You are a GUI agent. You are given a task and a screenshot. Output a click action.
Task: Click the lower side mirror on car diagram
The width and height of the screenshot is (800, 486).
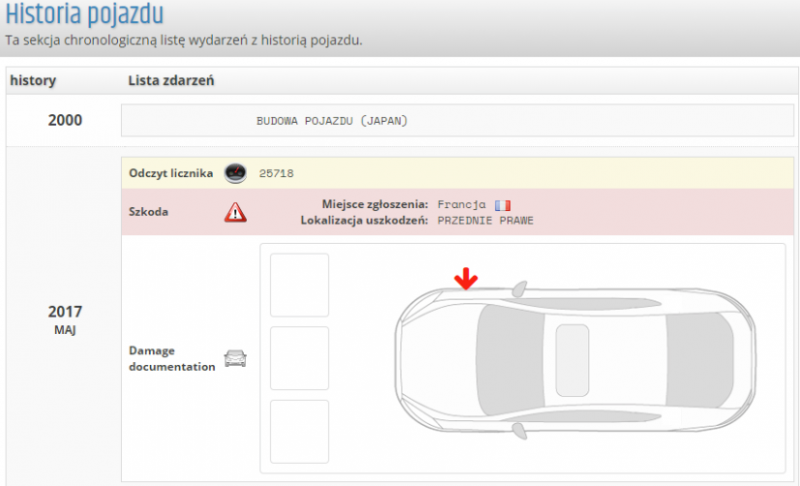[x=518, y=429]
